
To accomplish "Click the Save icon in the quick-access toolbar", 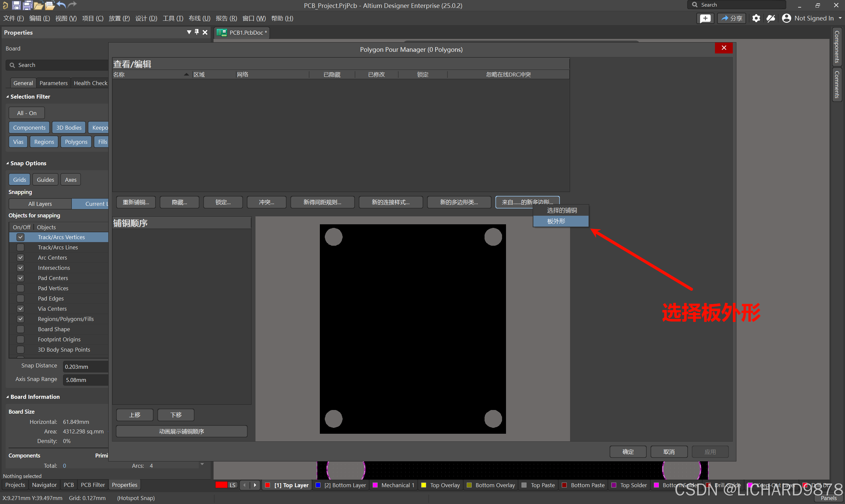I will (x=16, y=5).
